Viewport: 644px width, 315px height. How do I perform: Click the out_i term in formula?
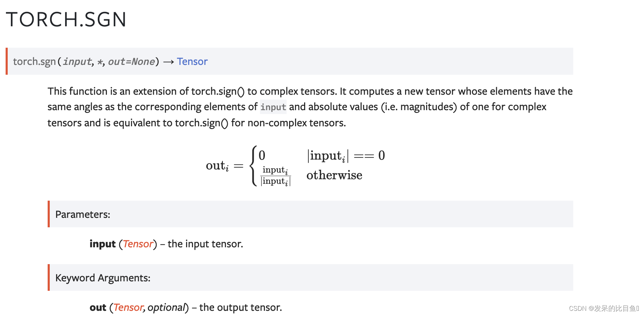tap(217, 166)
